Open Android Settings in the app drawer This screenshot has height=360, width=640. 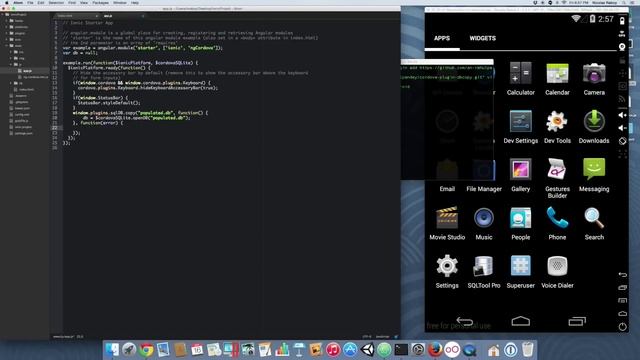(447, 271)
